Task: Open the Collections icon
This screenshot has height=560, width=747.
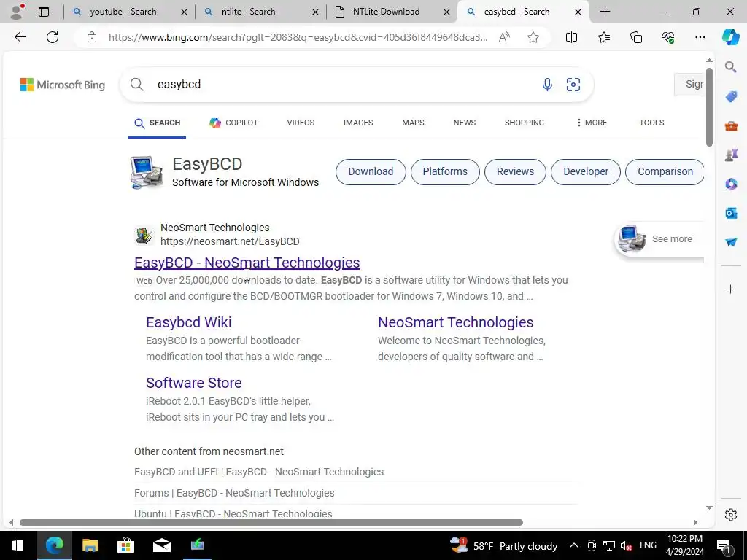Action: point(636,37)
